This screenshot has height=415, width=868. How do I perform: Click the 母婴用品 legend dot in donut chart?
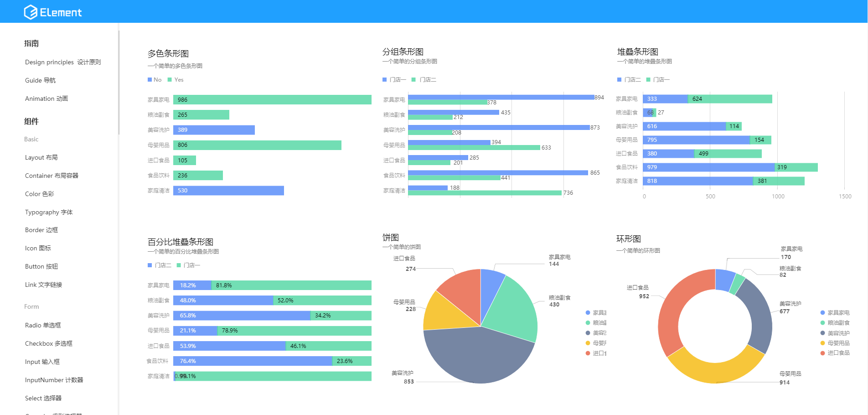(822, 343)
